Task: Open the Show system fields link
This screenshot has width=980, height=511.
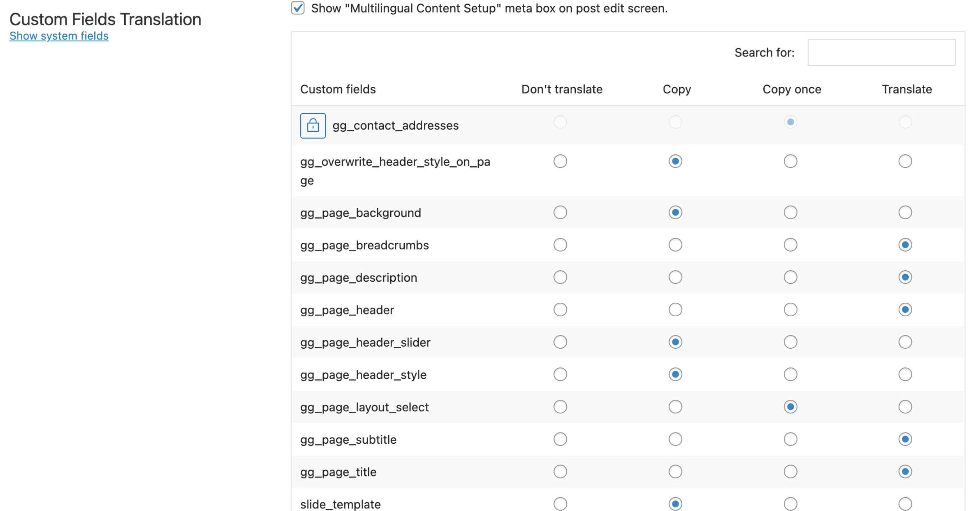Action: pyautogui.click(x=59, y=36)
